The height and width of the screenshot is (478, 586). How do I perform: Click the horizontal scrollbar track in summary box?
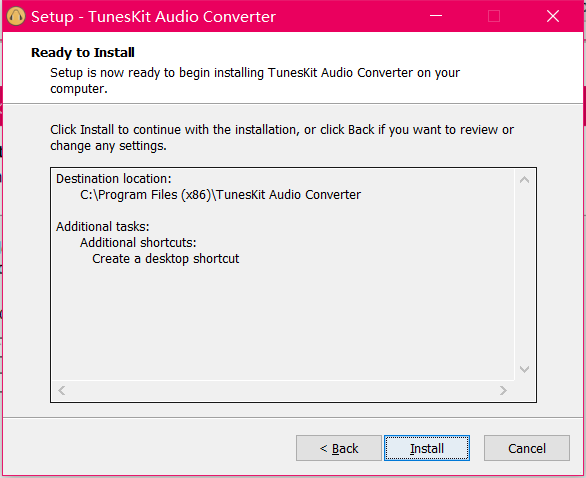click(x=283, y=391)
